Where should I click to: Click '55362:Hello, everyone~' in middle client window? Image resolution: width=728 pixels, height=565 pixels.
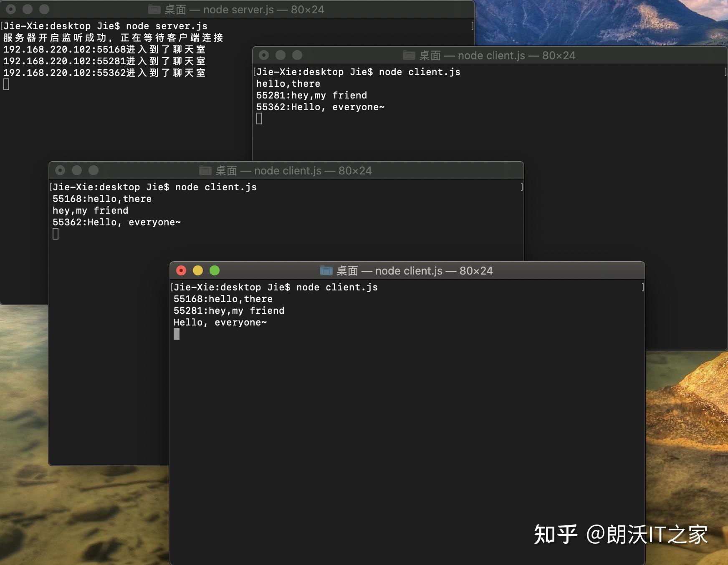[116, 222]
